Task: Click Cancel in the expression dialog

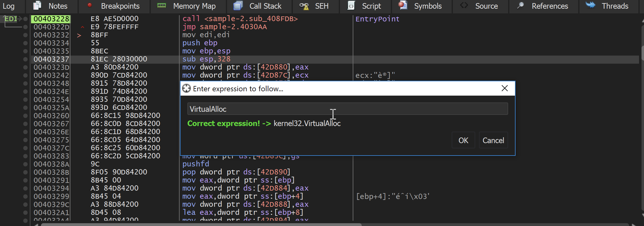Action: pyautogui.click(x=493, y=140)
